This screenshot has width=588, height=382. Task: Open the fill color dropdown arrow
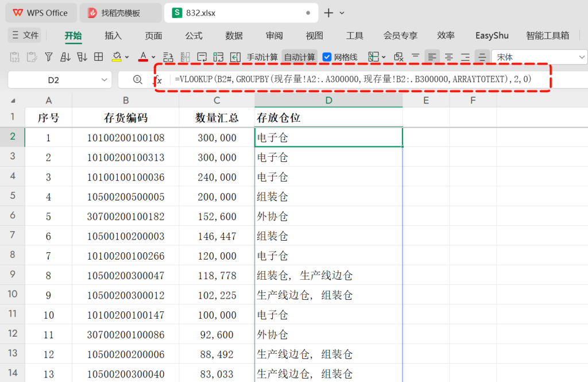[x=127, y=57]
